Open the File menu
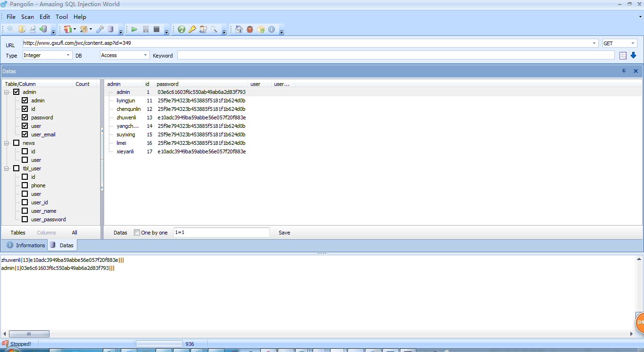The width and height of the screenshot is (644, 352). 11,17
